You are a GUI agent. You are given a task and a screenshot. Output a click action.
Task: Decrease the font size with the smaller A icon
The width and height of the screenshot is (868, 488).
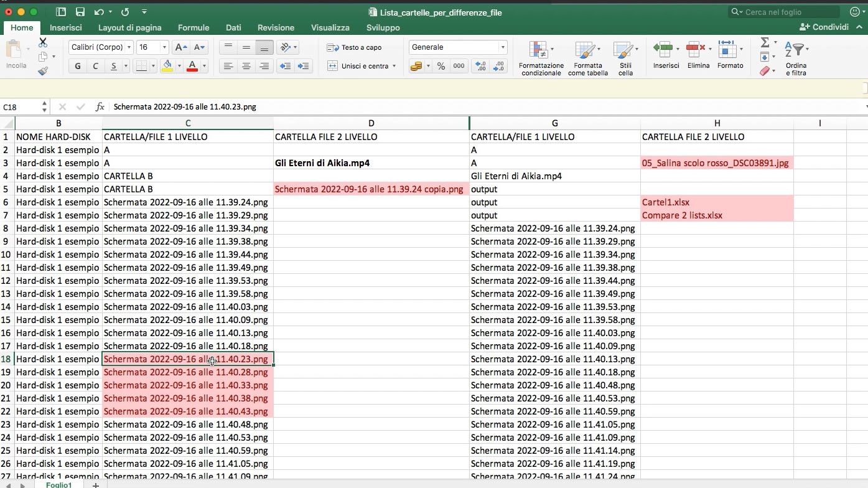199,47
